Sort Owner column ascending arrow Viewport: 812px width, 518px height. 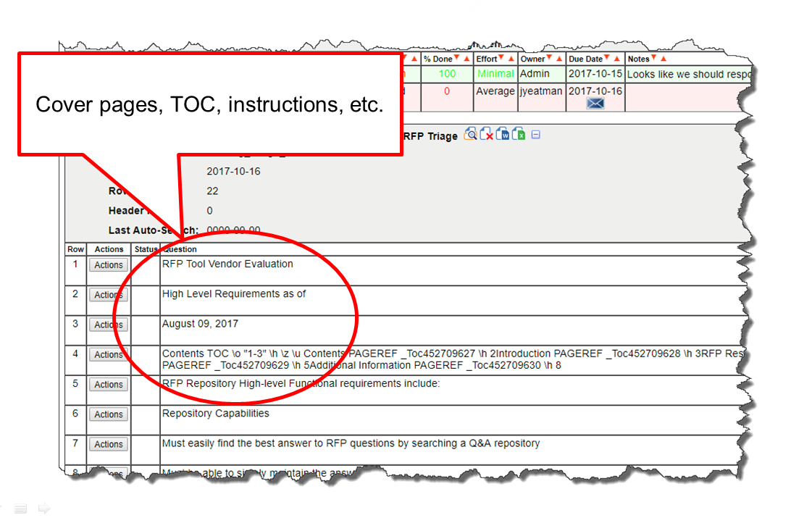[558, 59]
